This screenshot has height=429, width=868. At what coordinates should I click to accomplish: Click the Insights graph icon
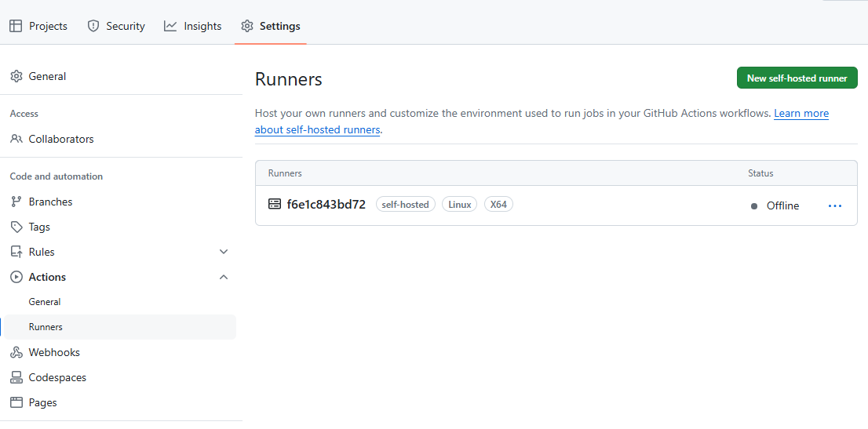pos(170,26)
